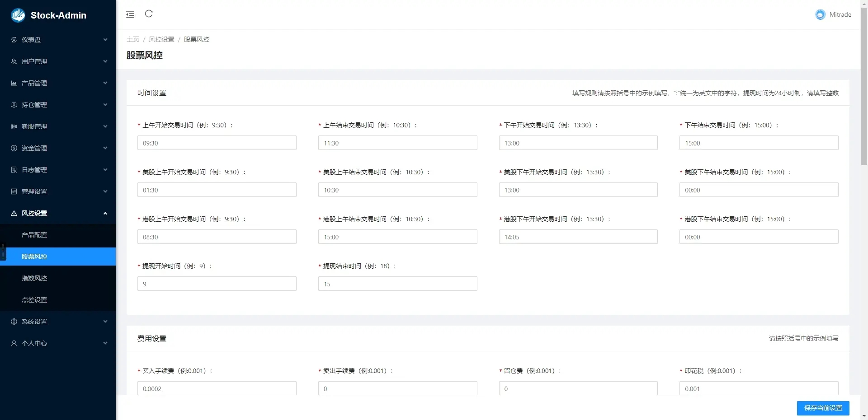Click the 卖出手续费 input field
The width and height of the screenshot is (868, 420).
coord(398,388)
